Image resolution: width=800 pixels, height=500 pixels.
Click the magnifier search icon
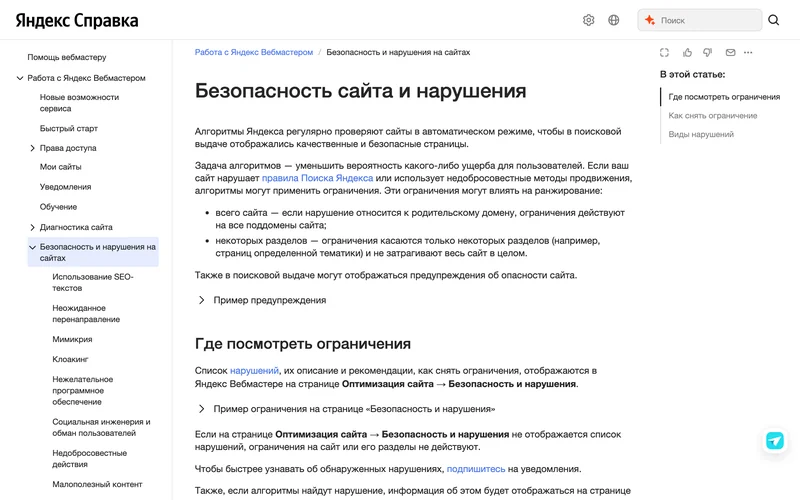click(x=773, y=20)
